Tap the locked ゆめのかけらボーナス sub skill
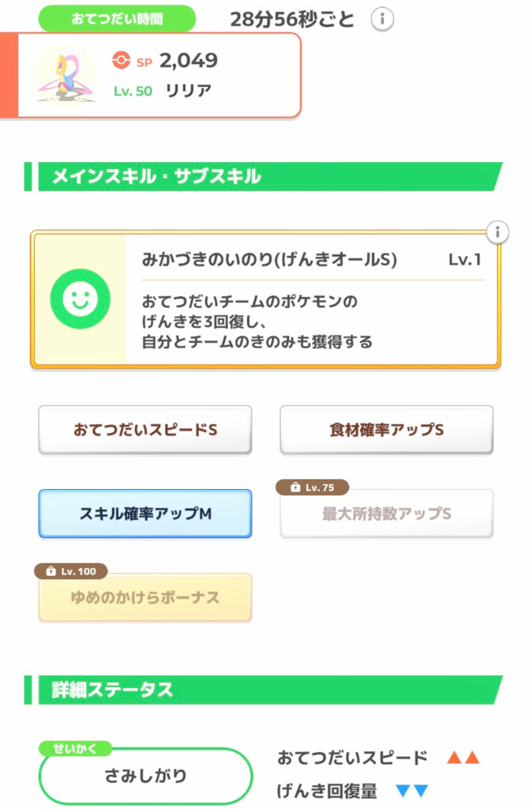 coord(145,598)
